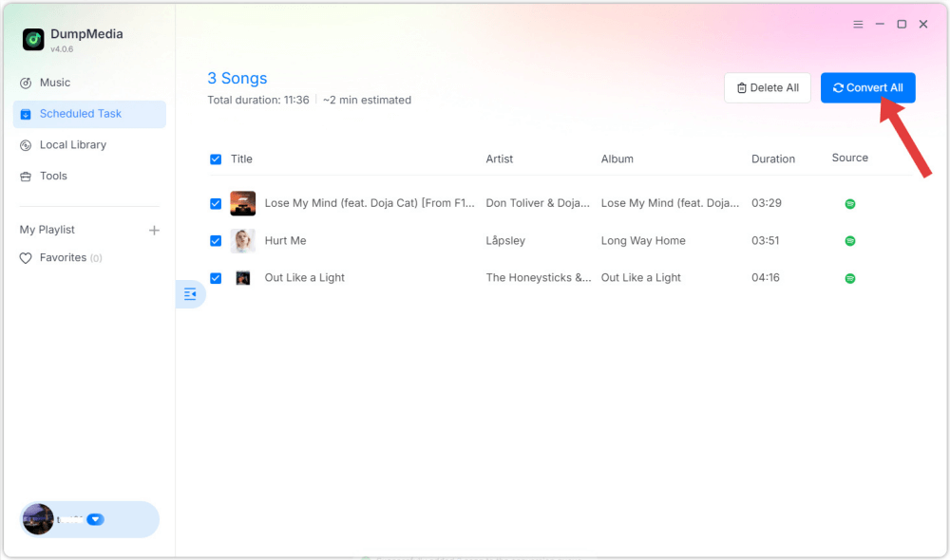Open the Tools section
Viewport: 950px width, 560px height.
click(x=54, y=175)
